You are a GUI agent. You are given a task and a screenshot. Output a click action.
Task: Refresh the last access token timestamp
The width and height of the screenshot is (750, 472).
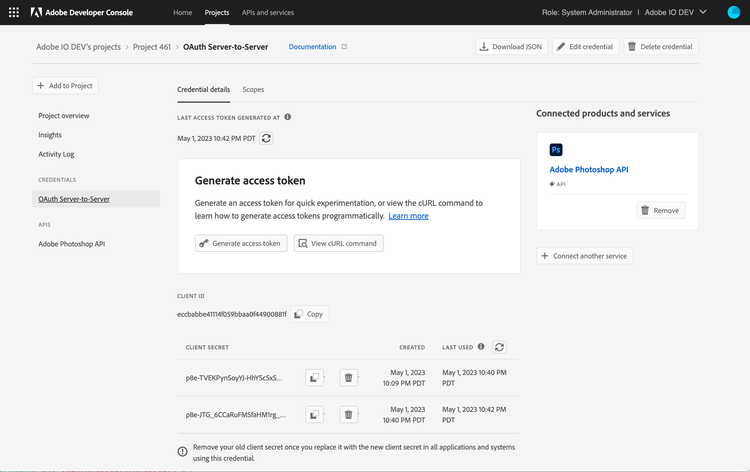pos(266,138)
